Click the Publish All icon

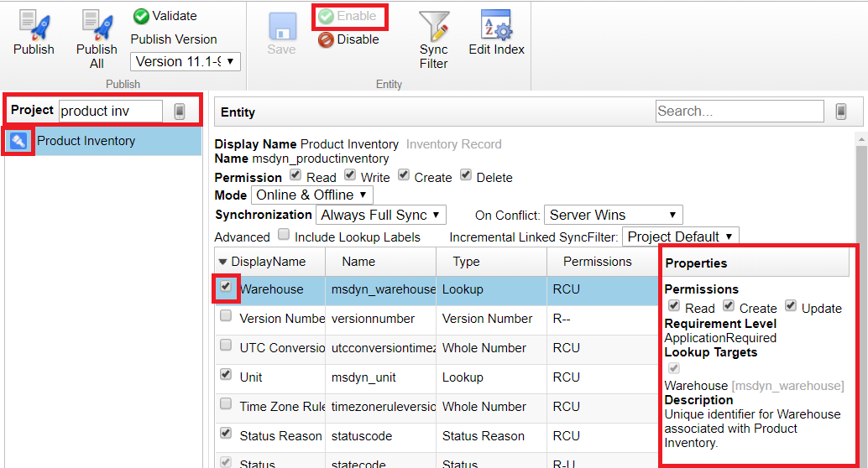97,26
